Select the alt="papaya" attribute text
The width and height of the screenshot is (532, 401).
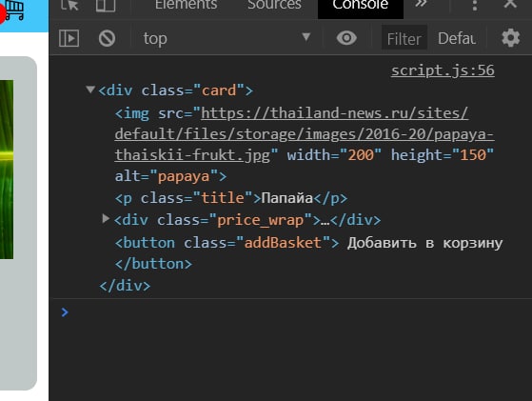pos(167,176)
